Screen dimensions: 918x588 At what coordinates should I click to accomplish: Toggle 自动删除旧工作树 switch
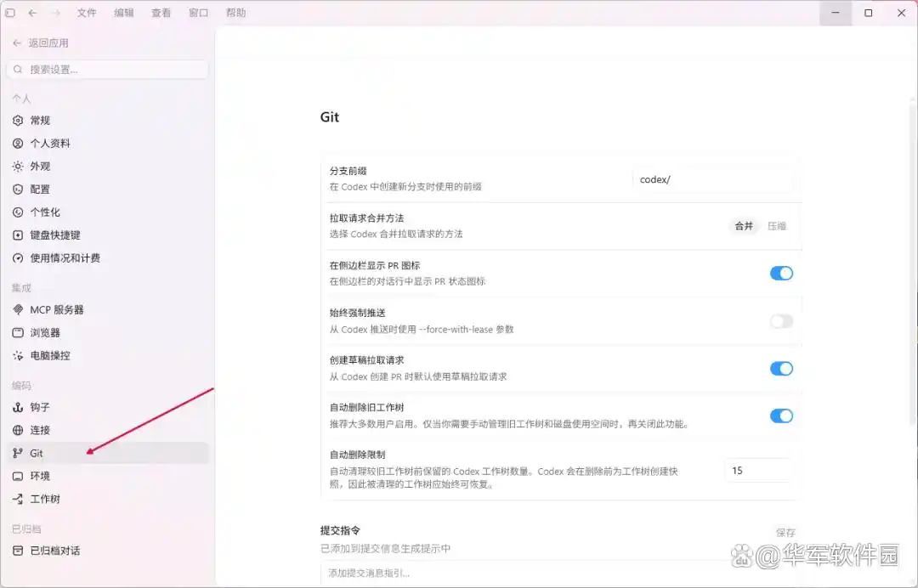tap(781, 416)
